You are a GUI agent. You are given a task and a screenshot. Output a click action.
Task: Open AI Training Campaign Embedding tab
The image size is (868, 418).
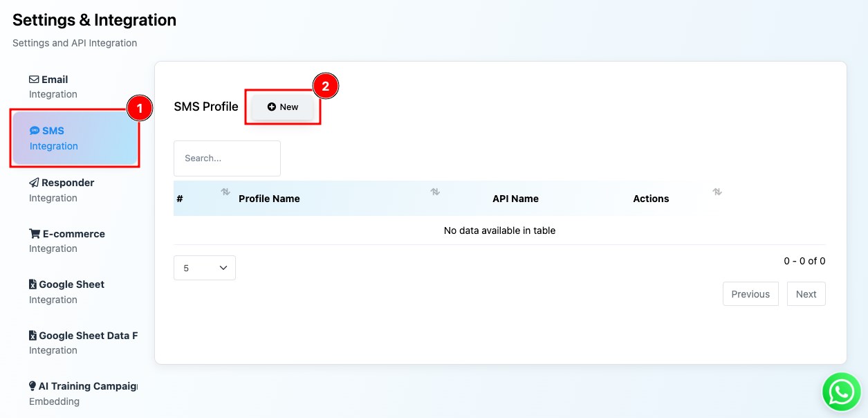coord(75,393)
